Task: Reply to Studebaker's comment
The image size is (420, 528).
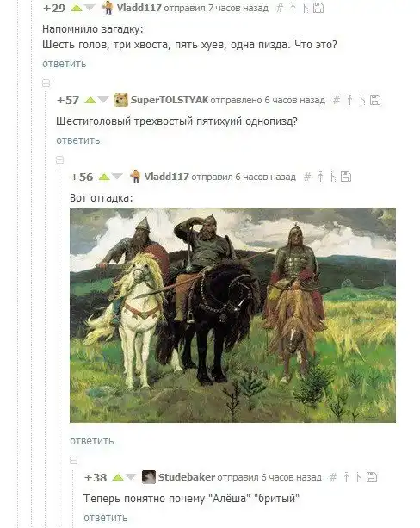Action: pos(106,518)
